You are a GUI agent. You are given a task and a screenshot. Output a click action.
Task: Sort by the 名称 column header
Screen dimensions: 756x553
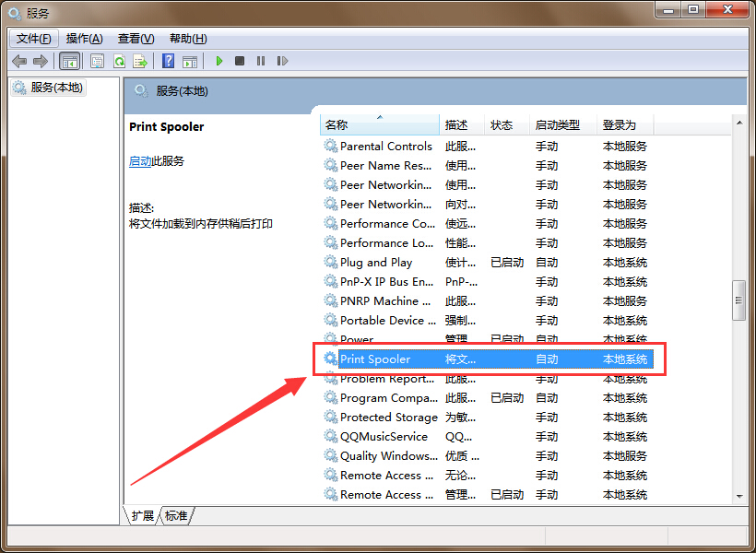[x=337, y=124]
